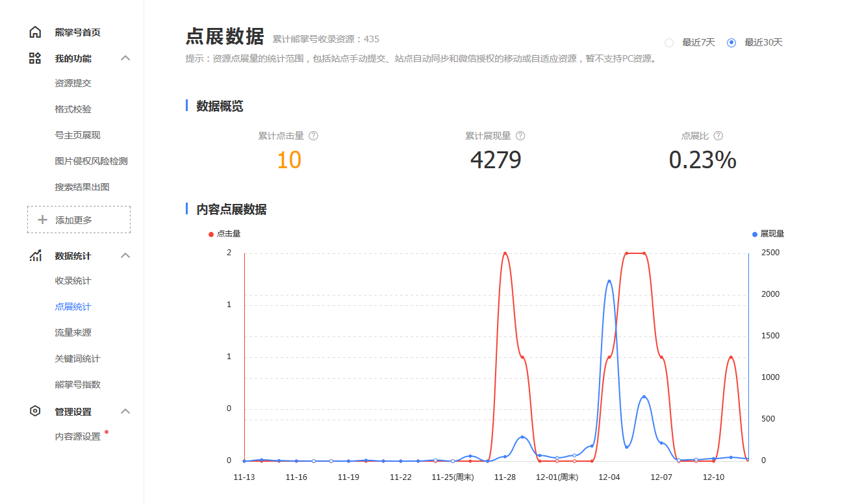Click the plus icon in 添加更多

coord(43,220)
